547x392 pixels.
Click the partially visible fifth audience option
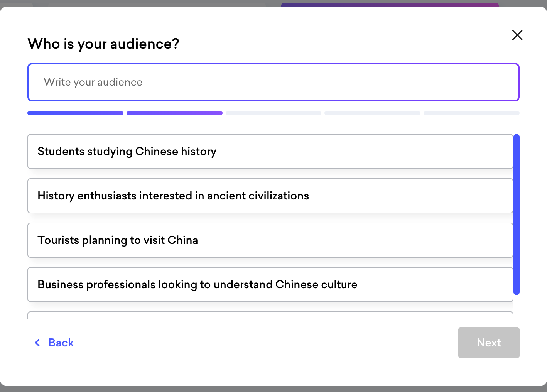(270, 315)
